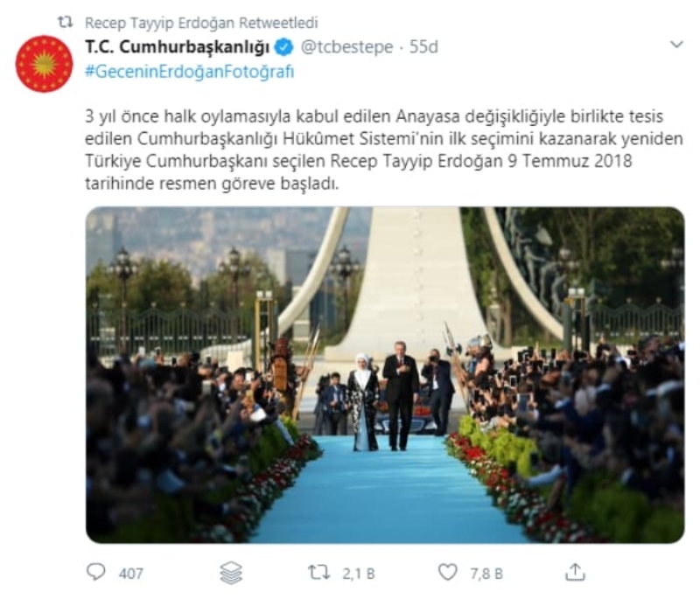Click the 407 reply count
Screen dimensions: 700x599
pyautogui.click(x=130, y=573)
